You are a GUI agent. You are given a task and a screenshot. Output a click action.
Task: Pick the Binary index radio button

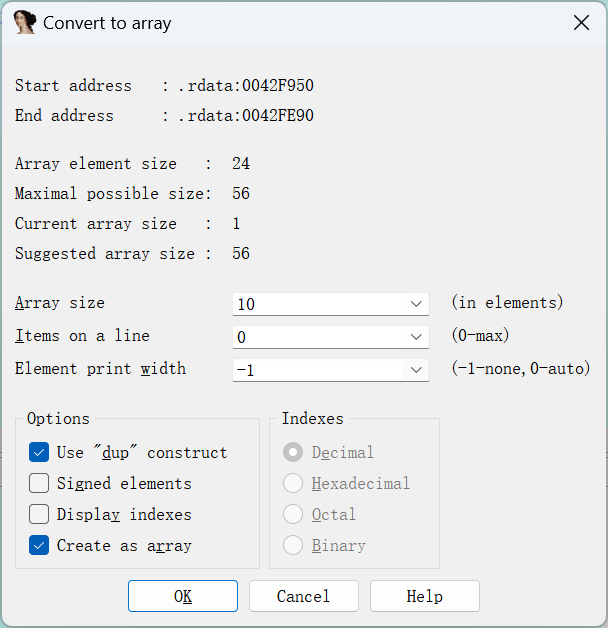click(x=293, y=545)
